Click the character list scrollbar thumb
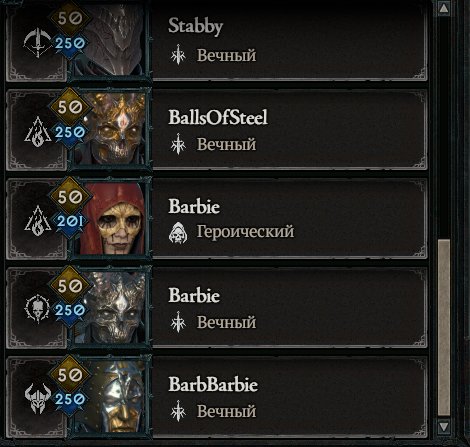 click(444, 328)
